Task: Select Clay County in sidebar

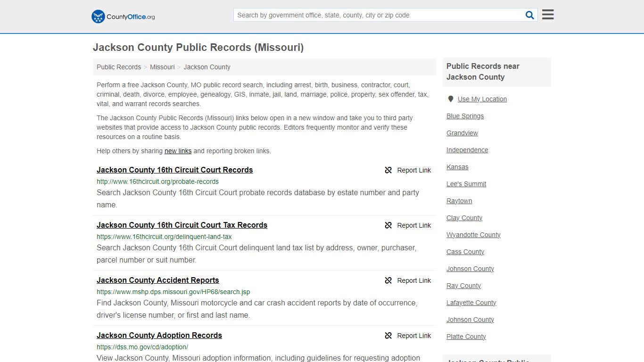Action: [x=464, y=218]
